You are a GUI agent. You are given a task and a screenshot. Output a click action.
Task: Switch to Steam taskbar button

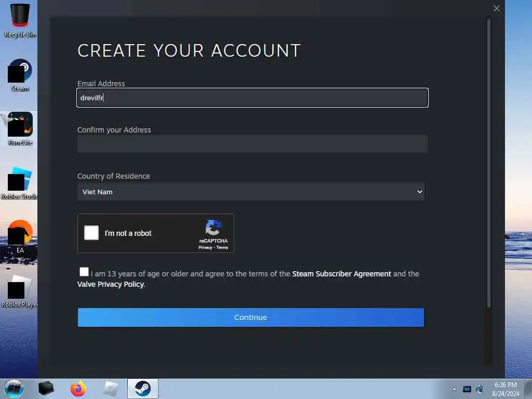(143, 389)
